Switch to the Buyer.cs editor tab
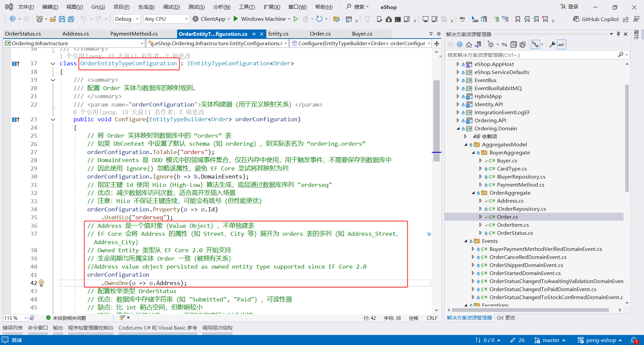Screen dimensions: 644x345 tap(362, 34)
